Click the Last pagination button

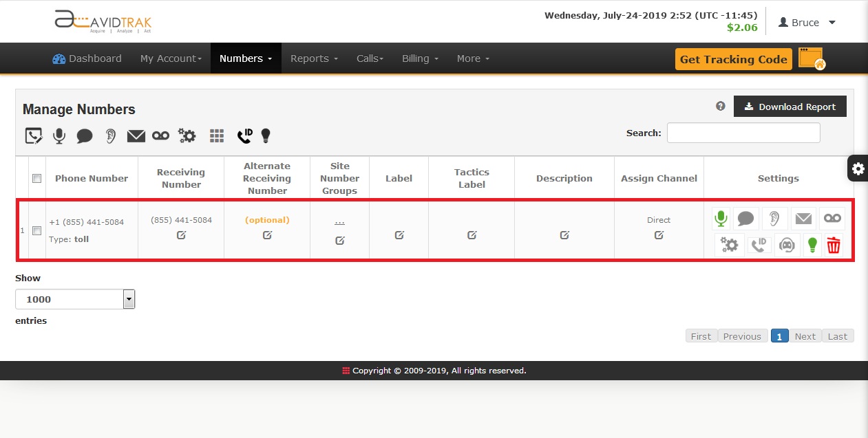[838, 336]
